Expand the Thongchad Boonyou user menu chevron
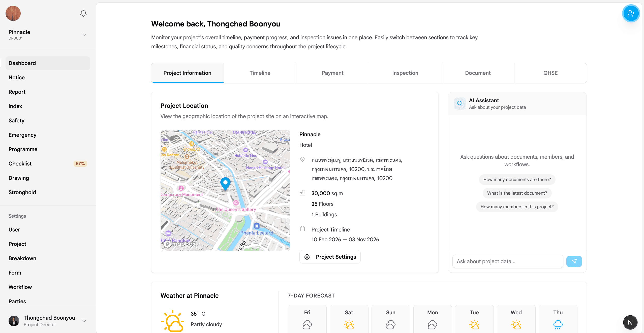The width and height of the screenshot is (644, 333). click(x=84, y=321)
